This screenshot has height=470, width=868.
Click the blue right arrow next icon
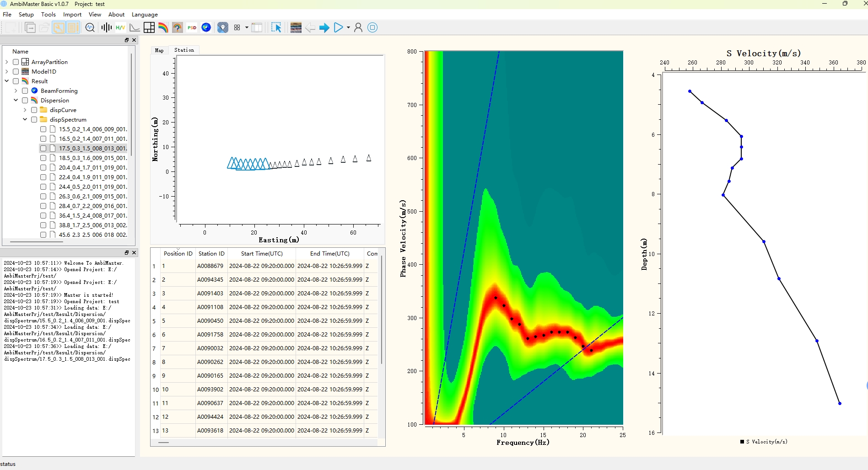point(324,28)
